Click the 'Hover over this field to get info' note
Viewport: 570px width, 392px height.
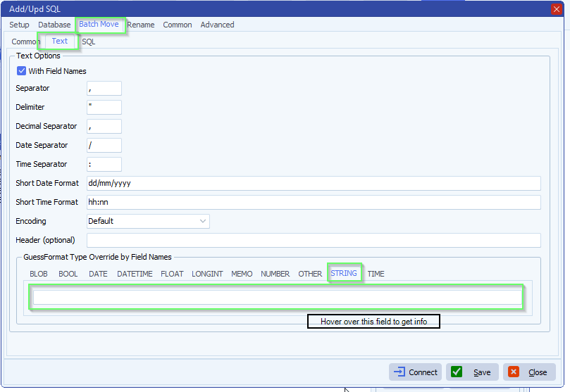click(x=373, y=322)
